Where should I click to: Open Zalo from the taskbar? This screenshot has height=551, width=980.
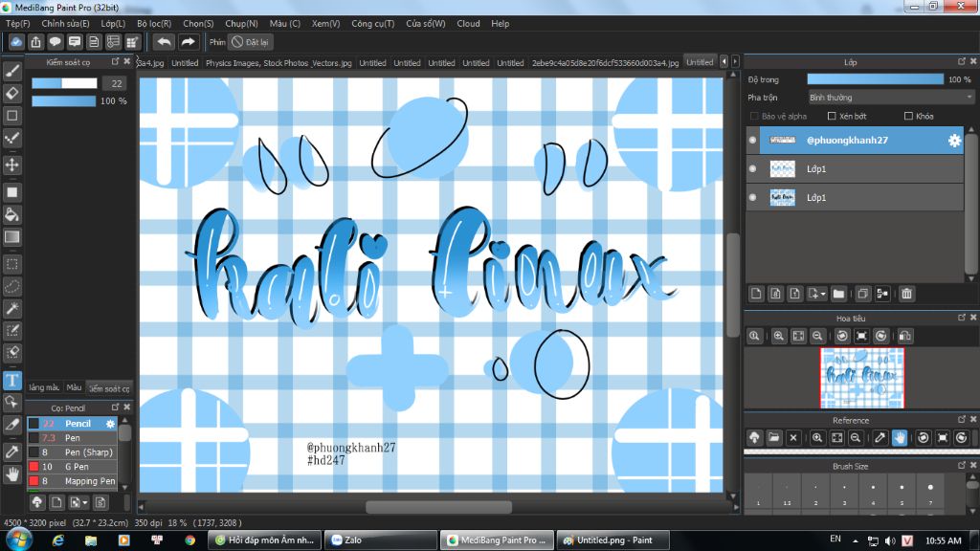coord(381,540)
